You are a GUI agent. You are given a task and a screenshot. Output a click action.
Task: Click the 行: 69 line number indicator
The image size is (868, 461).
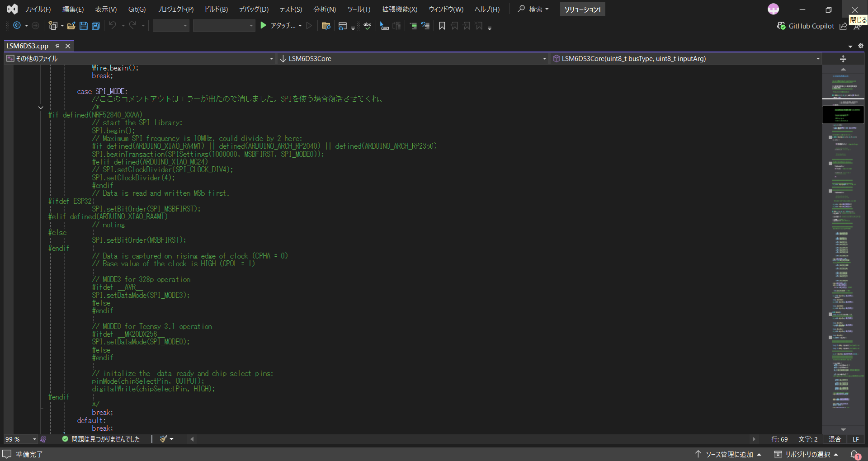click(779, 439)
